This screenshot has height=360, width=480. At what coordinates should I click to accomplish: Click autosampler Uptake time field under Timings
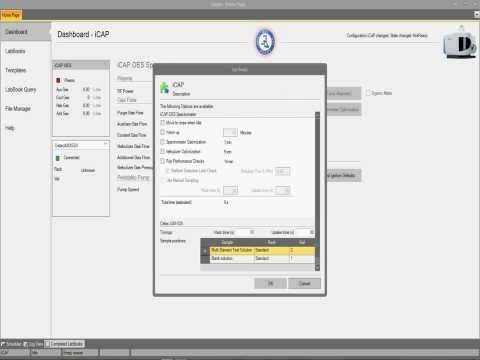tap(304, 232)
